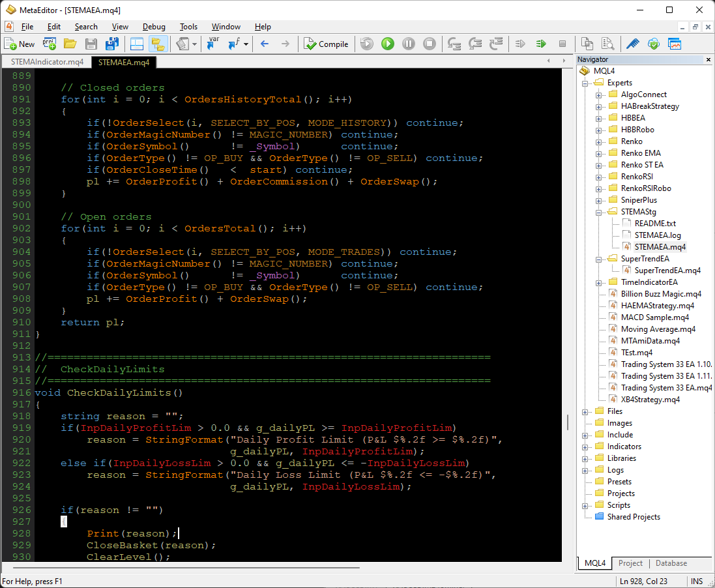Click the Styler icon in toolbar
Screen dimensions: 715x588
tap(182, 44)
